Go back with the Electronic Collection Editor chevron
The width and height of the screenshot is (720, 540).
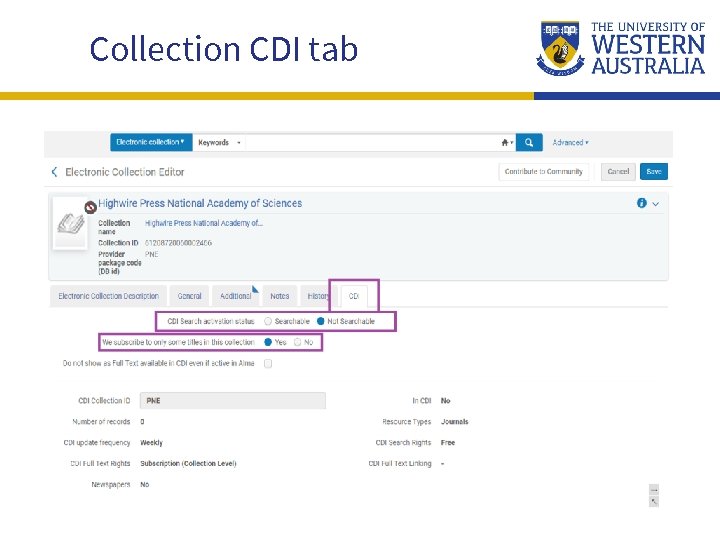54,172
